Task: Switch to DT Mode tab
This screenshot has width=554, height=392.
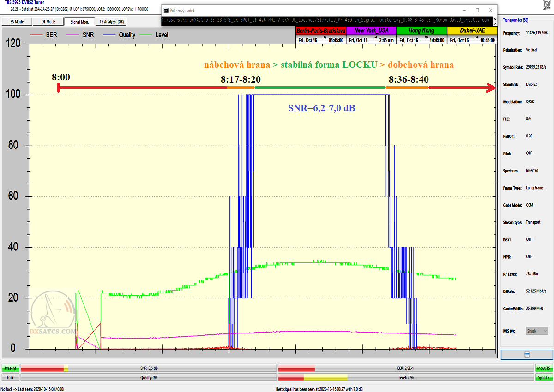Action: [x=48, y=22]
